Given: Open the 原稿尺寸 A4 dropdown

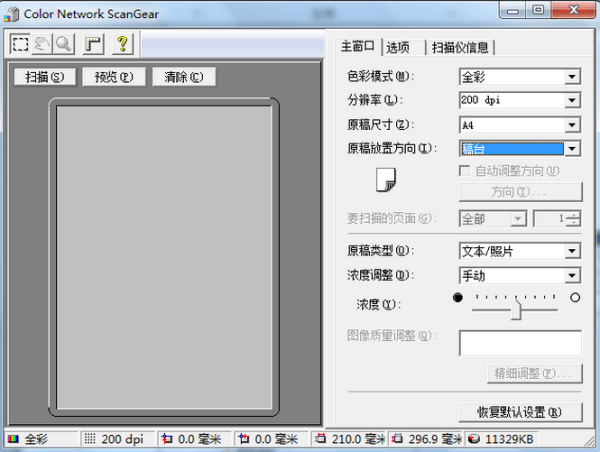Looking at the screenshot, I should coord(572,125).
